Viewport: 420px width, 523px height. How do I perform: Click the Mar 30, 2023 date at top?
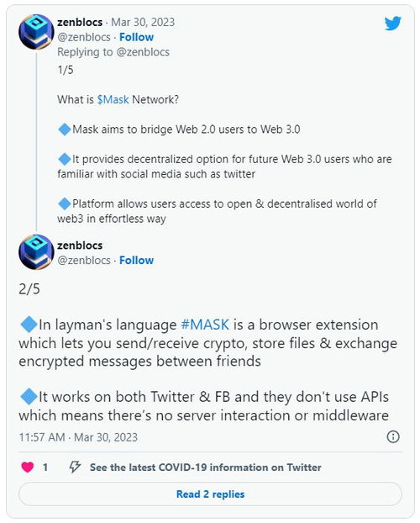143,22
